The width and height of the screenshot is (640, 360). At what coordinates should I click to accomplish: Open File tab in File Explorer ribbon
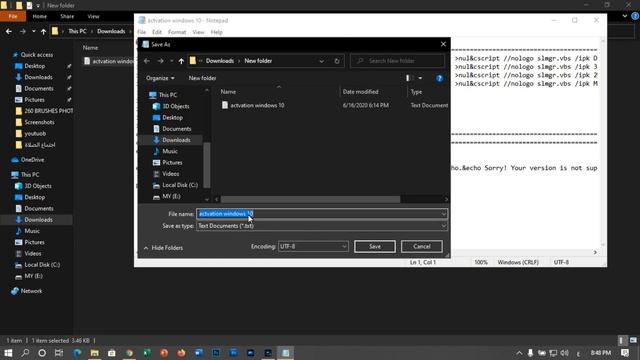coord(13,16)
